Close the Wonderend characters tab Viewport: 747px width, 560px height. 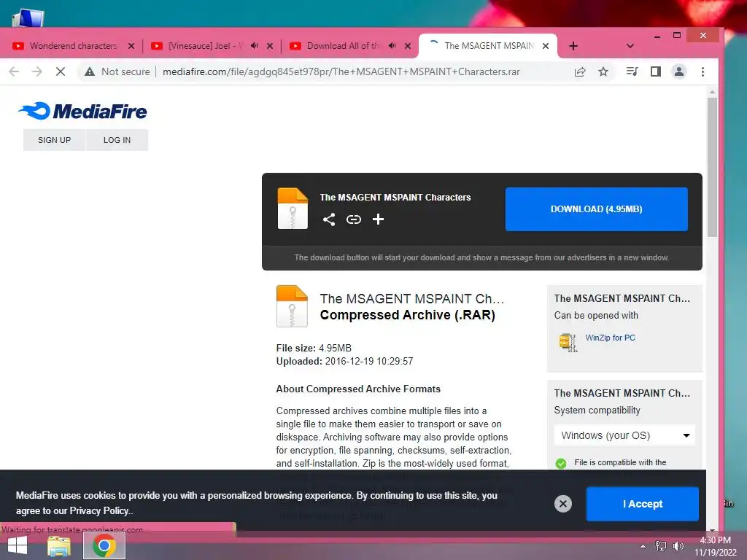(131, 46)
